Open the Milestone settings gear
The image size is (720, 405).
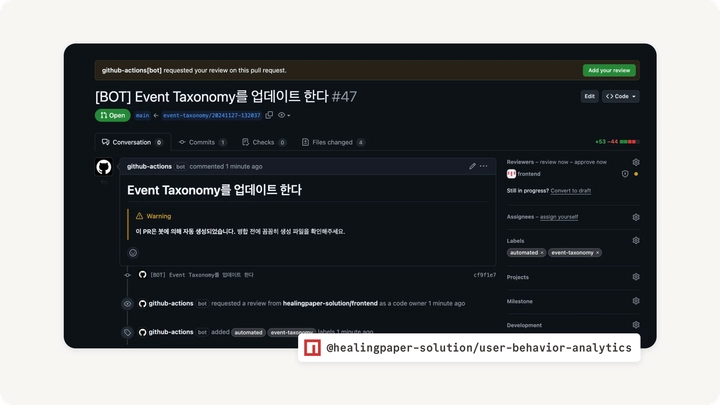coord(636,301)
